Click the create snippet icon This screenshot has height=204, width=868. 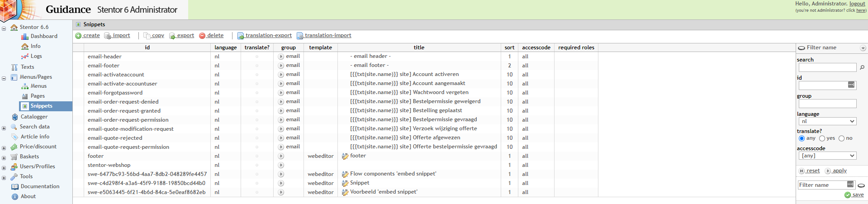(78, 36)
